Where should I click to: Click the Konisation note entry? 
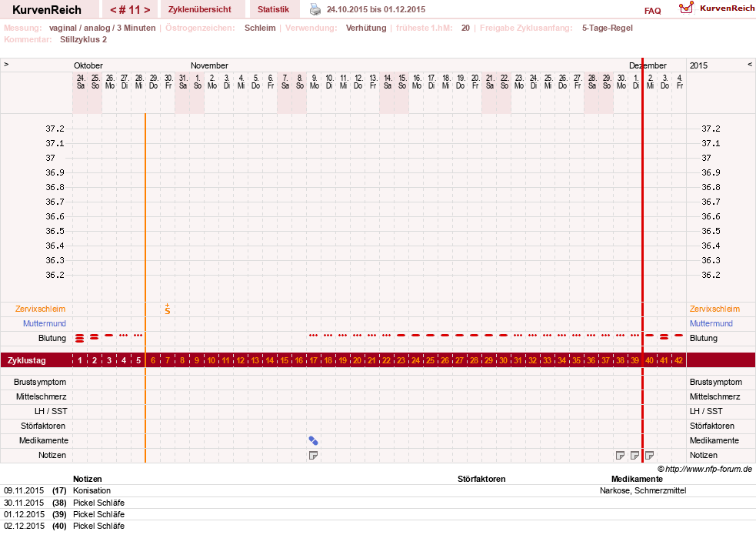pos(92,491)
